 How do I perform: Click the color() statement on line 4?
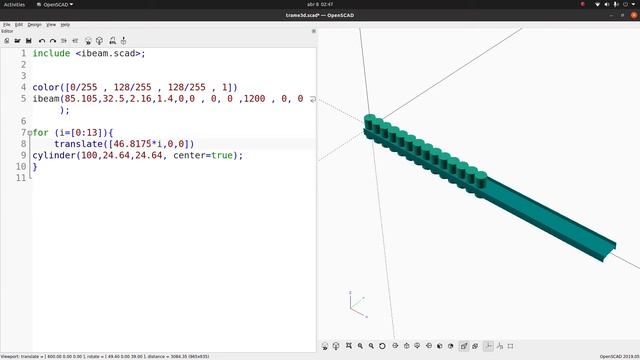[135, 87]
